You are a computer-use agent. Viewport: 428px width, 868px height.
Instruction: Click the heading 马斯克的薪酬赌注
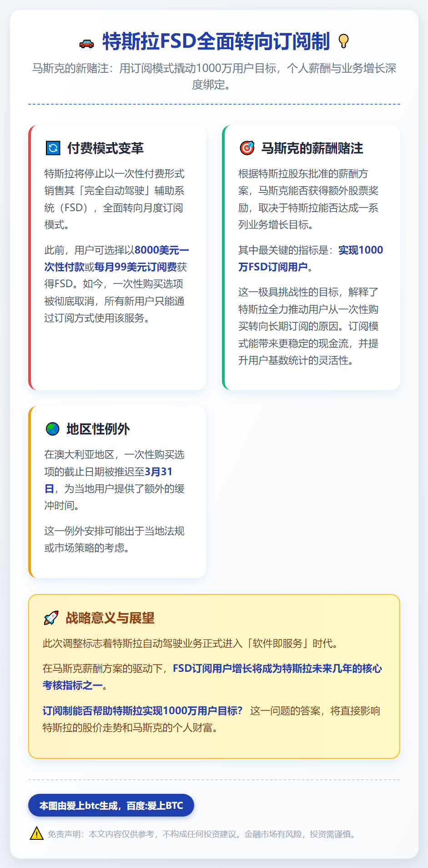tap(312, 148)
